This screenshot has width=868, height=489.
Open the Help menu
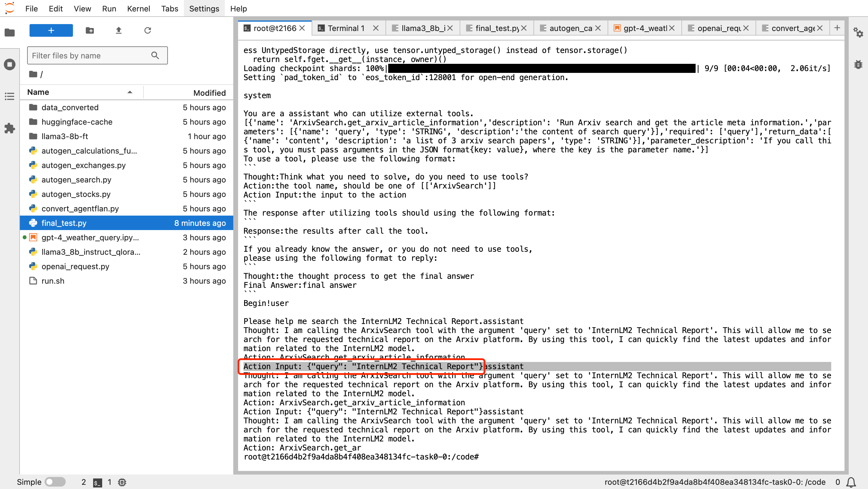click(239, 8)
